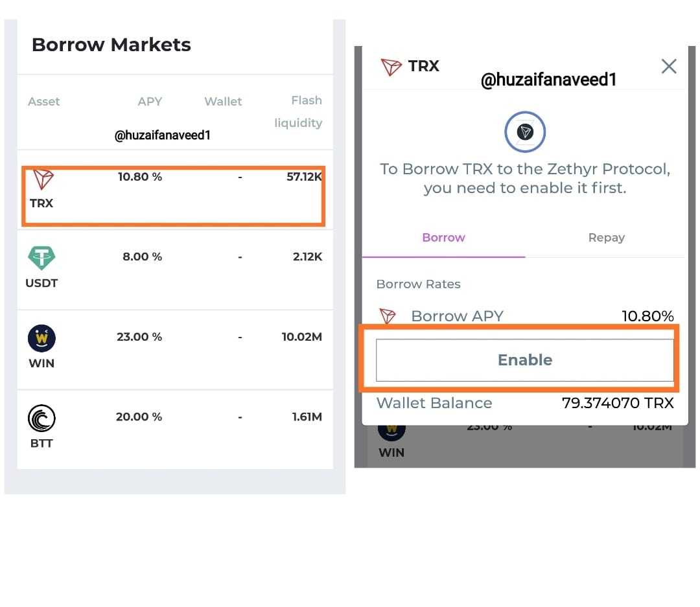Click the BTT token icon
Image resolution: width=700 pixels, height=607 pixels.
41,418
